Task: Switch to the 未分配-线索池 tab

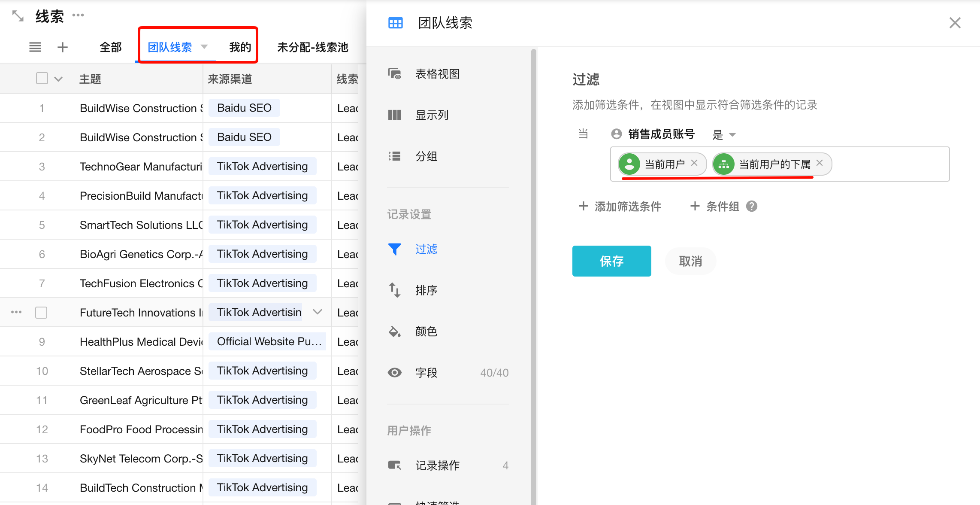Action: (x=312, y=47)
